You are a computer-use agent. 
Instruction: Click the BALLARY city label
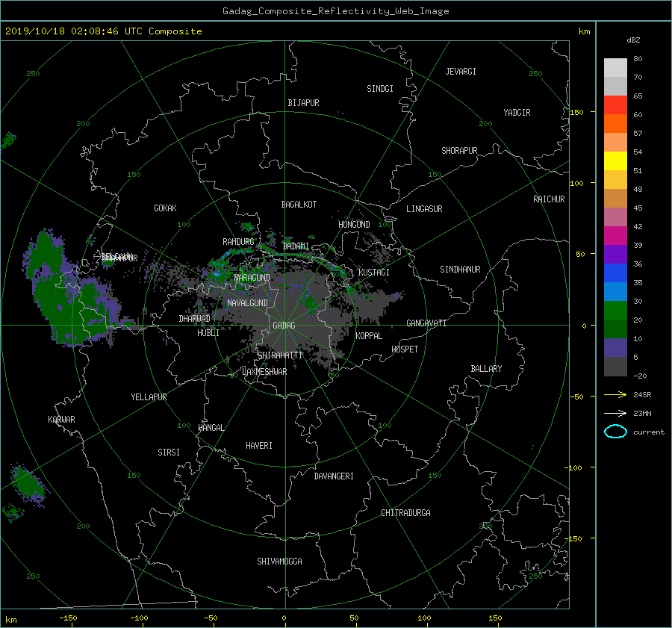pos(486,369)
